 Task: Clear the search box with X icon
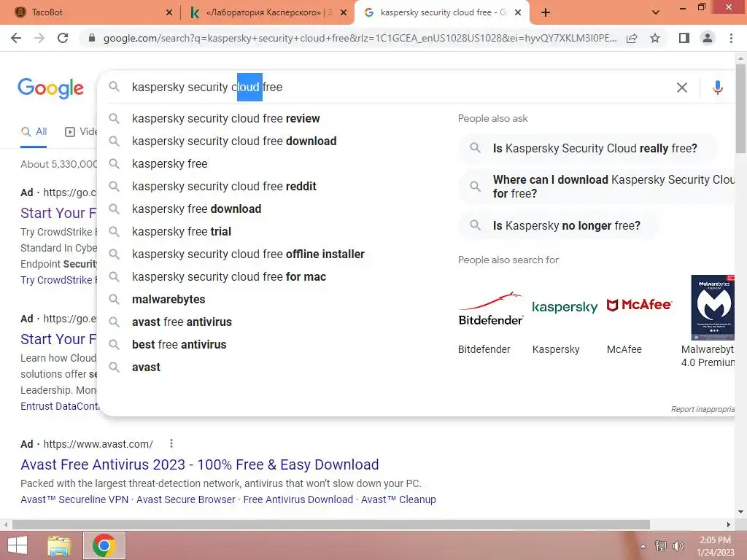point(682,87)
